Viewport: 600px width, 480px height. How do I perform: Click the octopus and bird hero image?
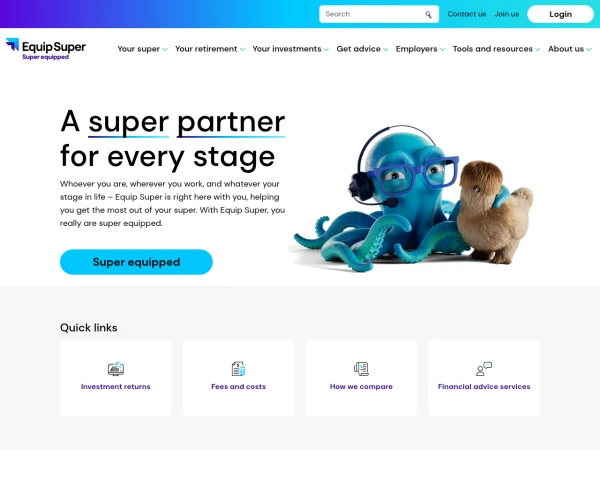pos(413,198)
